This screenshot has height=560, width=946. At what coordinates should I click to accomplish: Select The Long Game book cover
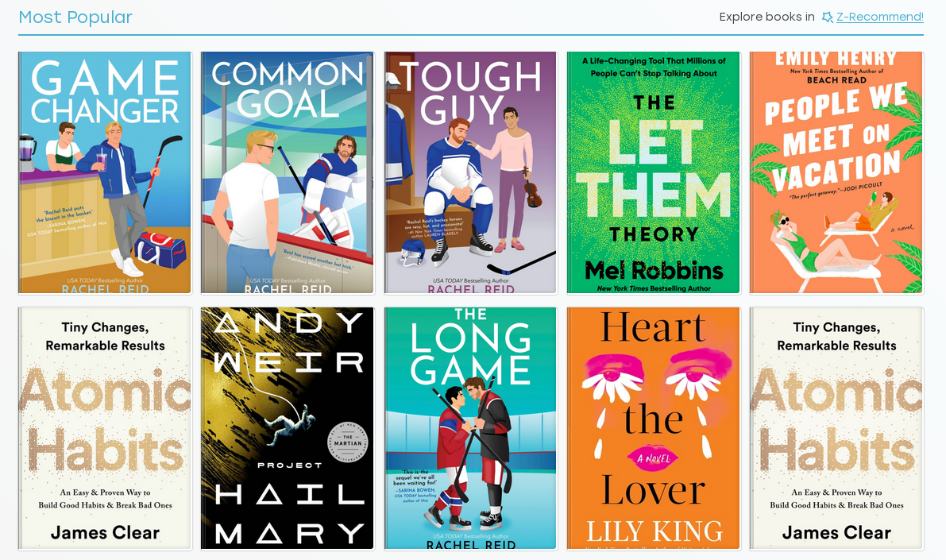click(x=470, y=428)
